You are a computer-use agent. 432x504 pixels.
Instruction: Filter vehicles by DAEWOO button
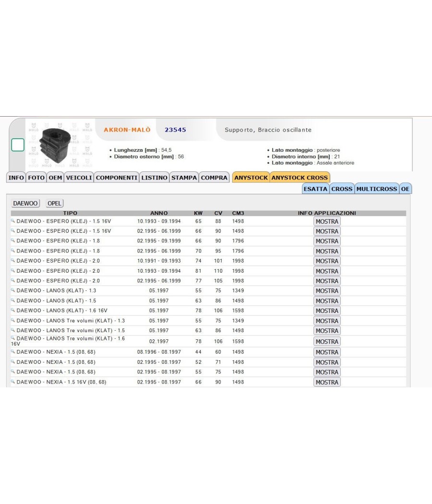pyautogui.click(x=25, y=203)
